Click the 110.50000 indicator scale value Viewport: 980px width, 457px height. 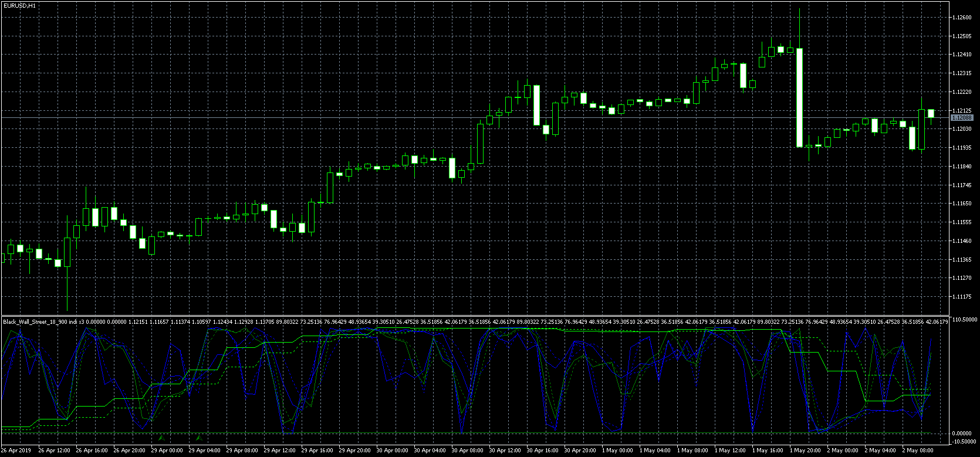[x=964, y=320]
